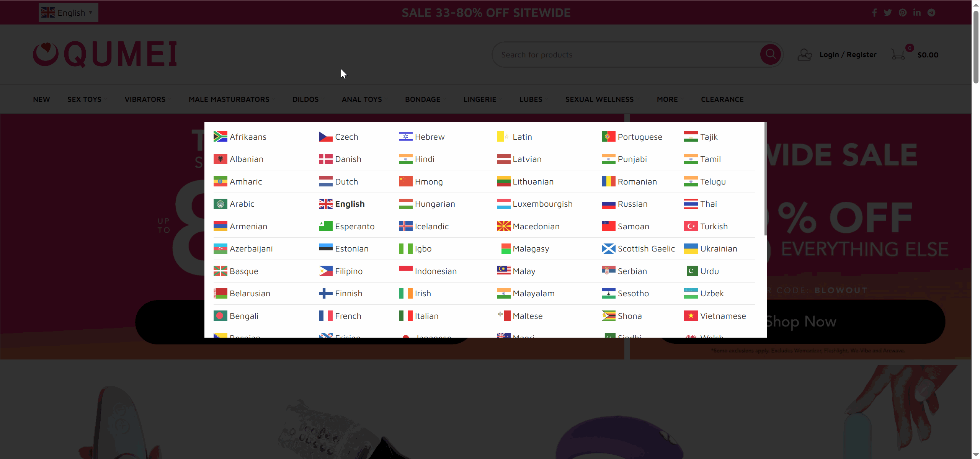Click the magnifier search button
The width and height of the screenshot is (980, 459).
click(771, 55)
